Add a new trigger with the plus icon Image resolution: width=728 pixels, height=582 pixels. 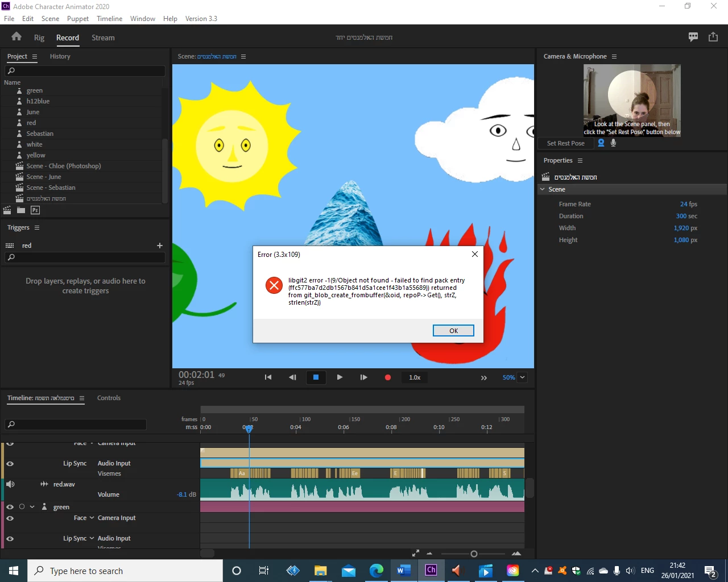click(160, 246)
